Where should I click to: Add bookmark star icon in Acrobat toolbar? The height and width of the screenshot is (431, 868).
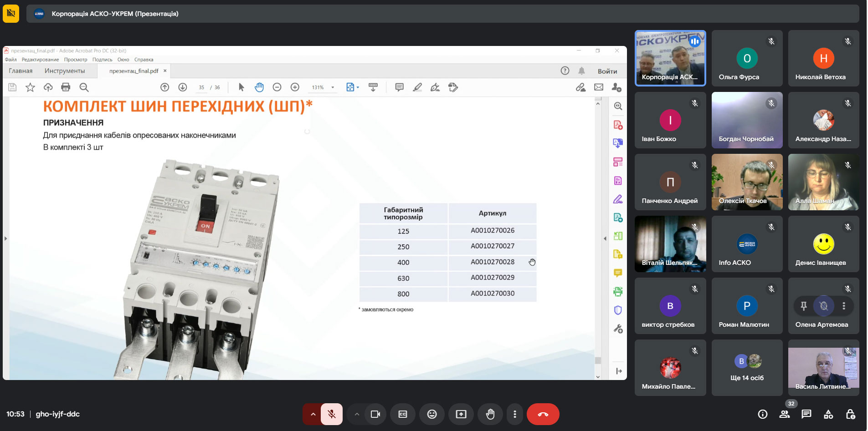click(x=30, y=87)
